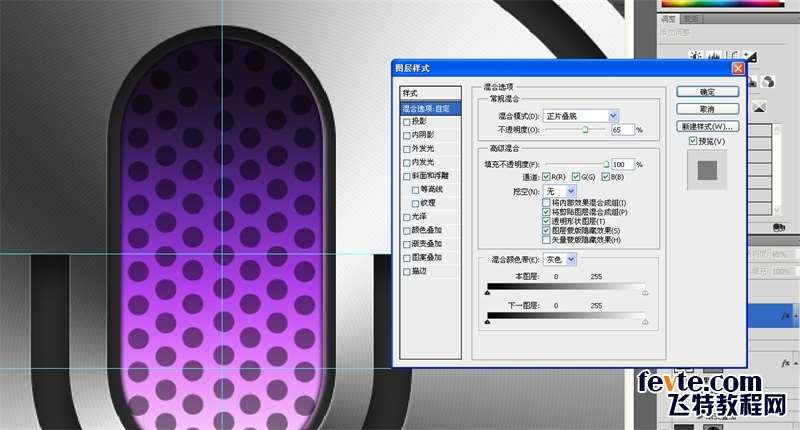Image resolution: width=800 pixels, height=430 pixels.
Task: Add a Selective Color adjustment icon
Action: 759,107
